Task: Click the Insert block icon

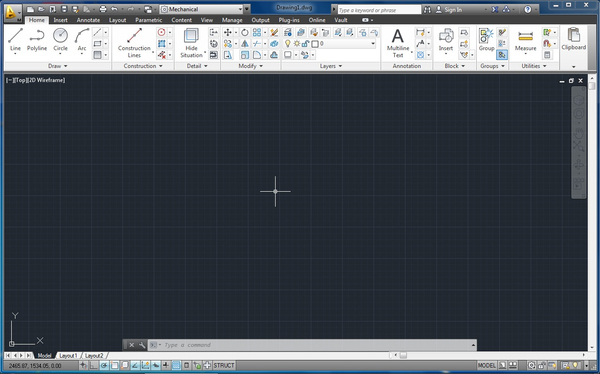Action: point(446,39)
